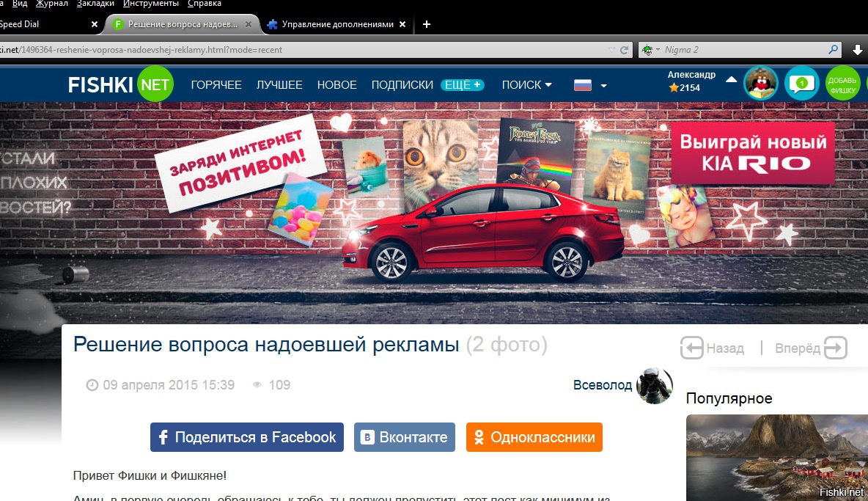This screenshot has width=868, height=501.
Task: Expand the language selector arrow
Action: click(603, 86)
